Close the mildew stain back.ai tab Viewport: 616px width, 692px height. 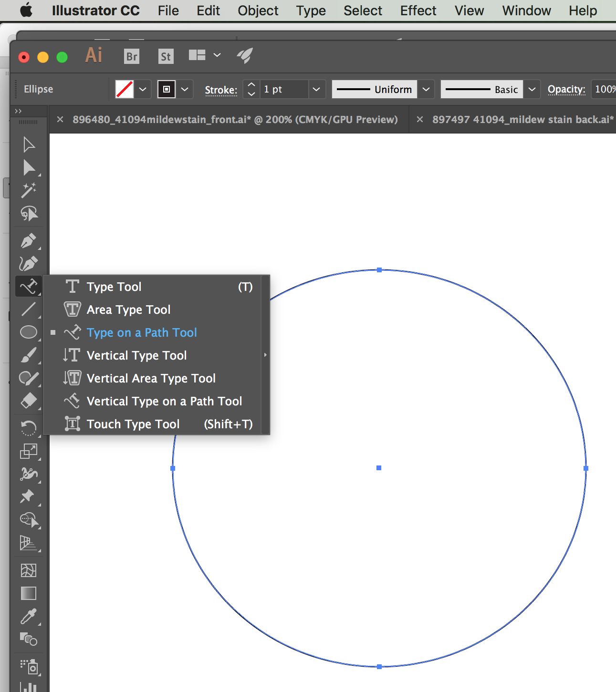[x=420, y=119]
